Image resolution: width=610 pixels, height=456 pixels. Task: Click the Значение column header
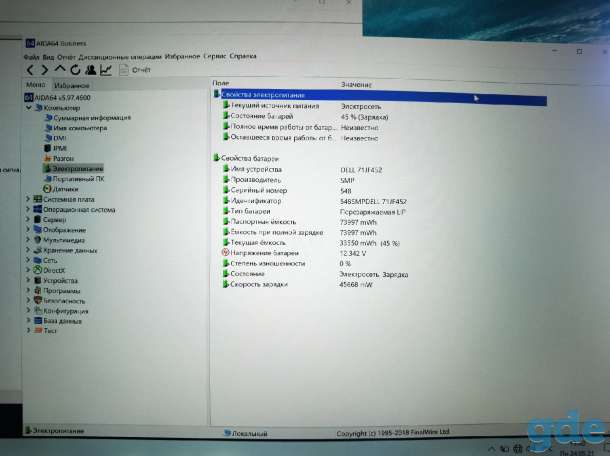pos(356,84)
